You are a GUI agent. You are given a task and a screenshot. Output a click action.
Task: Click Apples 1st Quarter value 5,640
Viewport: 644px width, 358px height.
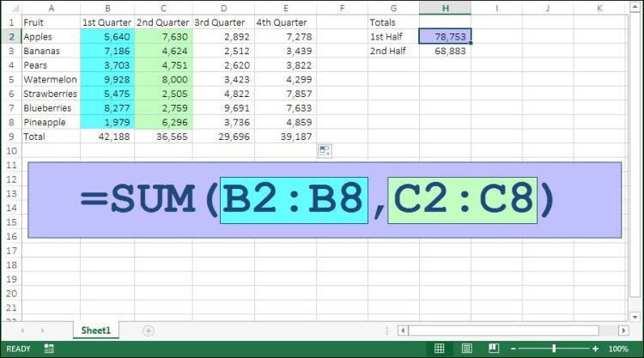[107, 37]
